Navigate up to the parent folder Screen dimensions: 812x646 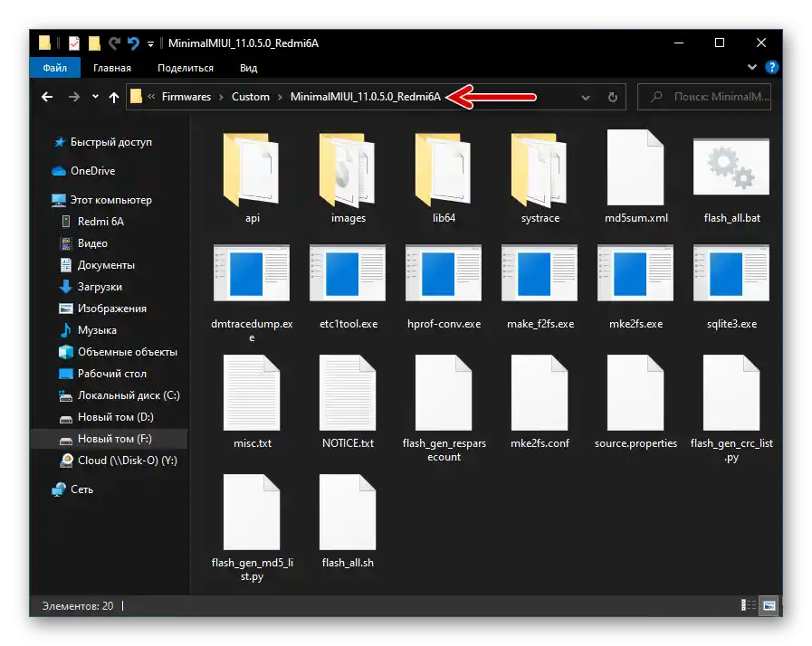tap(113, 97)
